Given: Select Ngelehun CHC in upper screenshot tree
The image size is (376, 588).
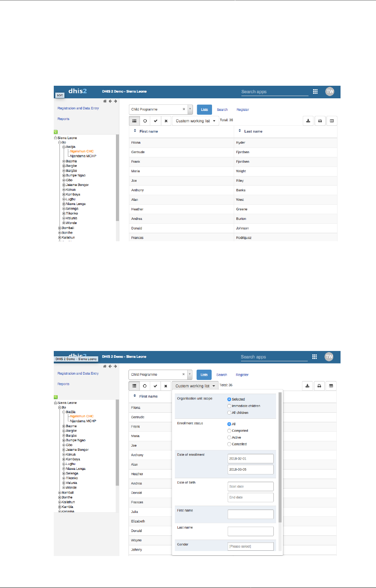Looking at the screenshot, I should [x=82, y=151].
